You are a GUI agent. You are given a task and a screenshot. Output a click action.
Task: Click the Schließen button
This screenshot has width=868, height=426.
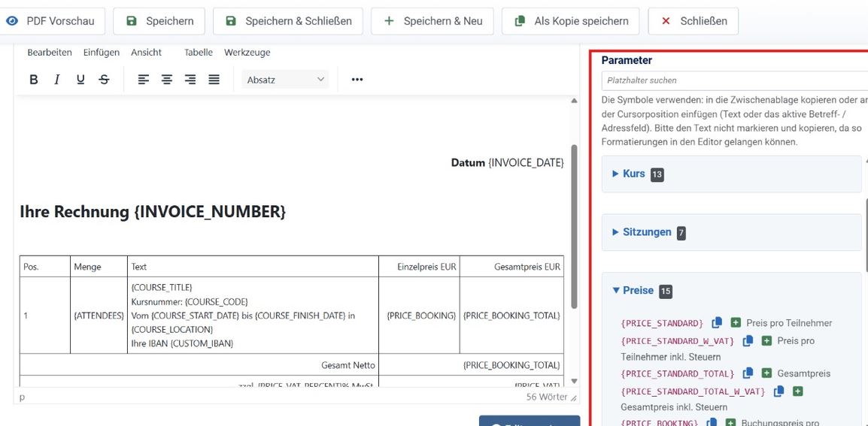click(693, 21)
